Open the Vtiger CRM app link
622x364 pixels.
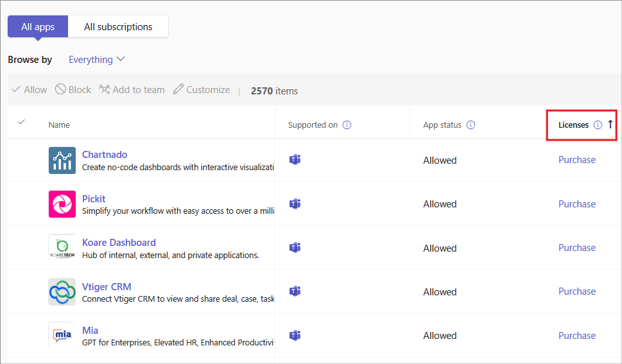point(107,286)
